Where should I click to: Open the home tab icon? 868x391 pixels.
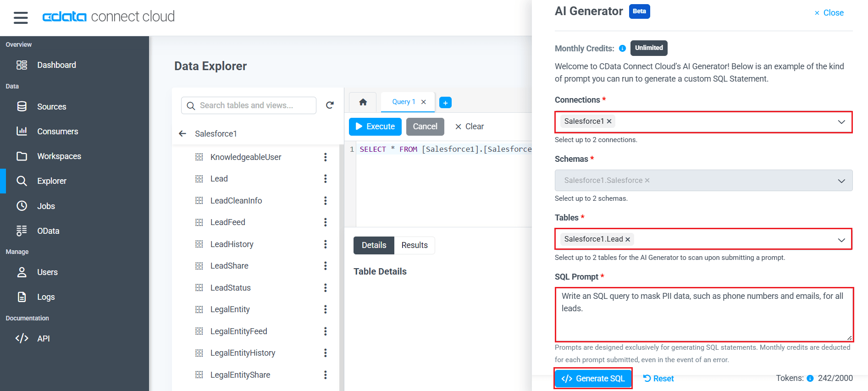pyautogui.click(x=363, y=102)
